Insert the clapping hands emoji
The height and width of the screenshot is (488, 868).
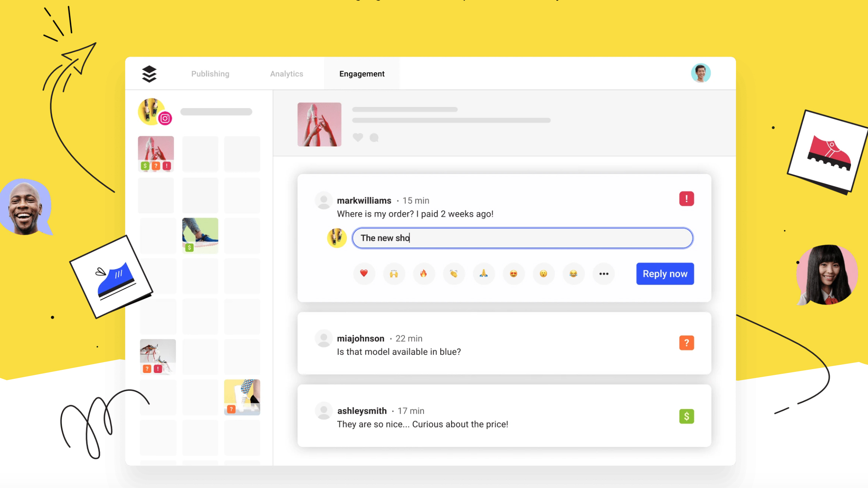click(x=453, y=273)
